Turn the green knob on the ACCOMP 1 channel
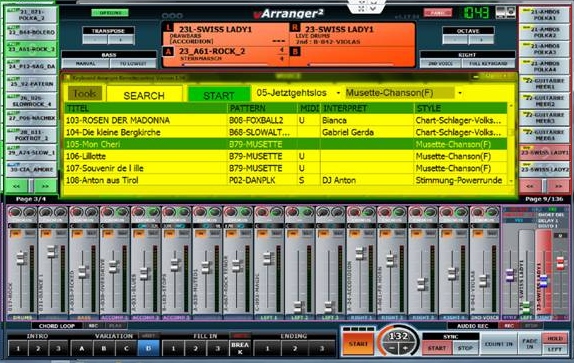Screen dimensions: 574x363 pyautogui.click(x=123, y=212)
